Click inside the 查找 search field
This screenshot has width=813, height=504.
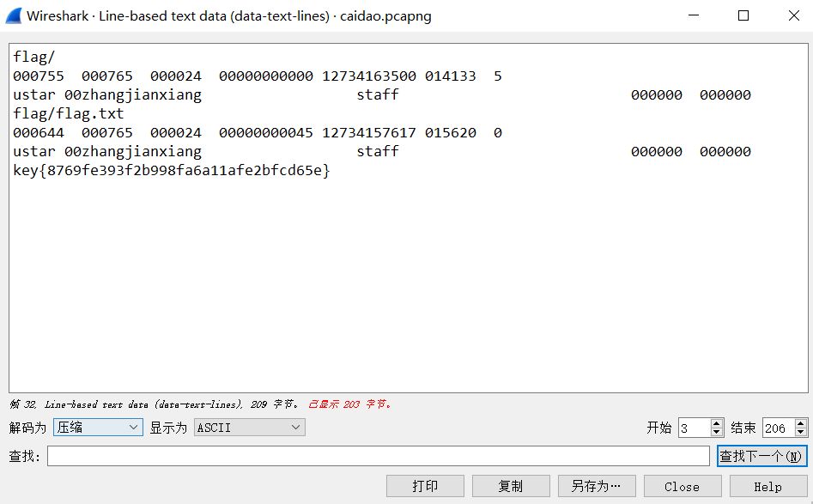click(378, 455)
